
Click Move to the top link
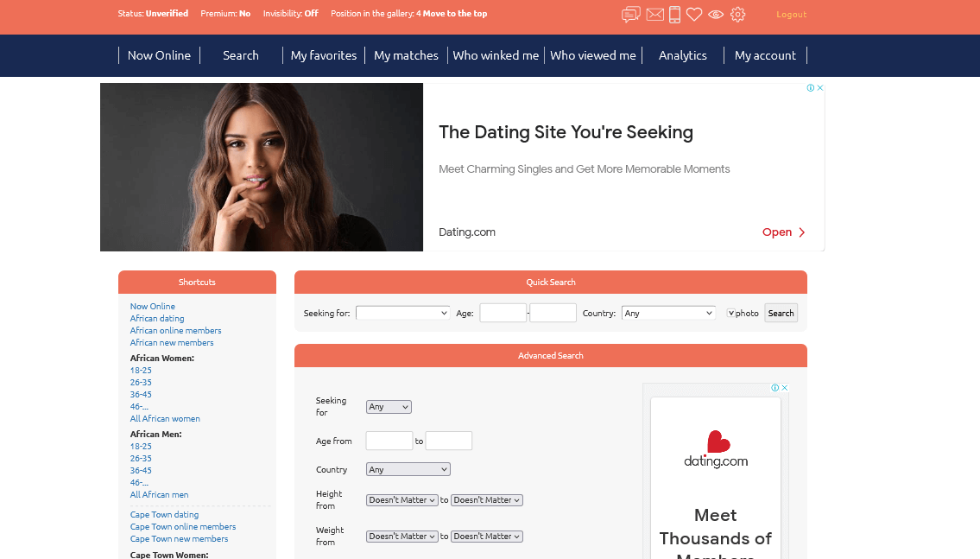[455, 13]
